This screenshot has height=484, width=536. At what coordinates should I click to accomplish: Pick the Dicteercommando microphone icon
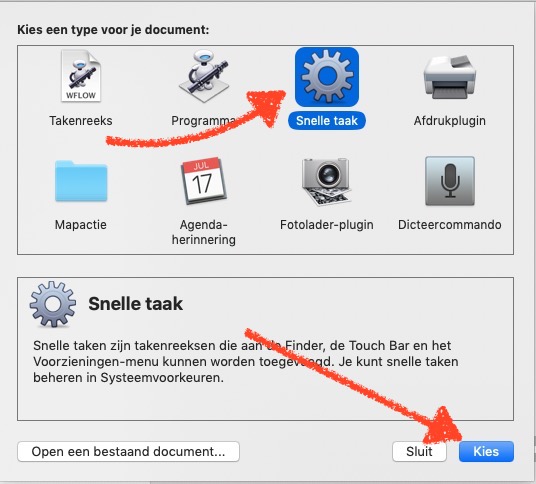[x=450, y=181]
